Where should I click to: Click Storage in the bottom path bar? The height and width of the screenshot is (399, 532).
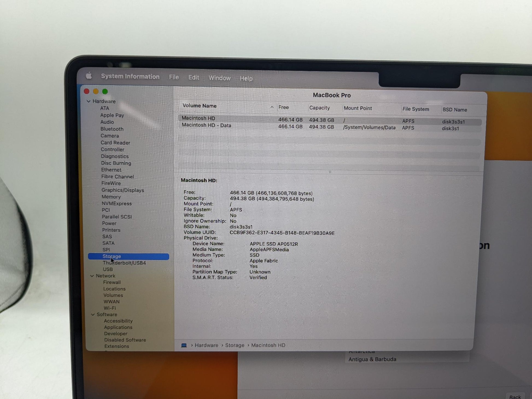(x=235, y=345)
